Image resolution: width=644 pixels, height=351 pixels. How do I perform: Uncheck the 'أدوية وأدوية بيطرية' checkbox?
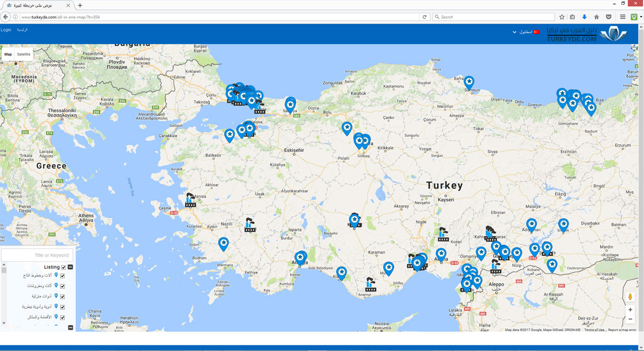pyautogui.click(x=62, y=307)
